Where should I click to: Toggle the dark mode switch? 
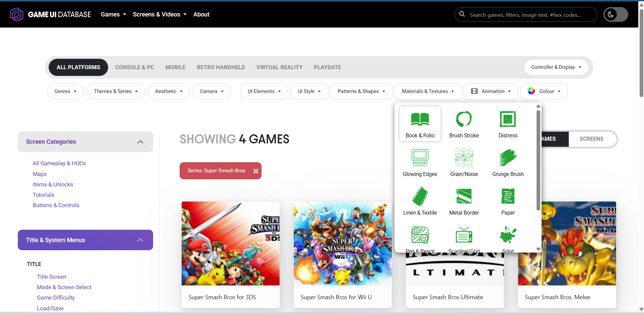tap(615, 14)
